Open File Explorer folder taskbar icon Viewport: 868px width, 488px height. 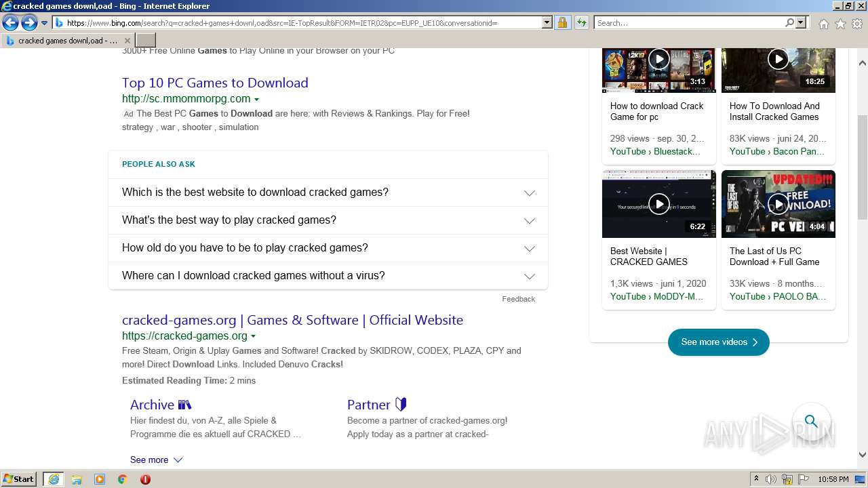(x=77, y=479)
